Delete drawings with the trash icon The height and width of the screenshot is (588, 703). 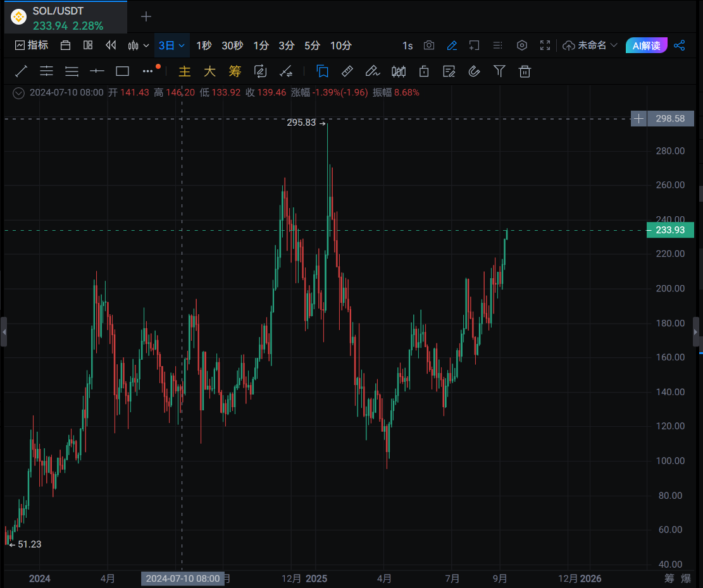pyautogui.click(x=525, y=71)
